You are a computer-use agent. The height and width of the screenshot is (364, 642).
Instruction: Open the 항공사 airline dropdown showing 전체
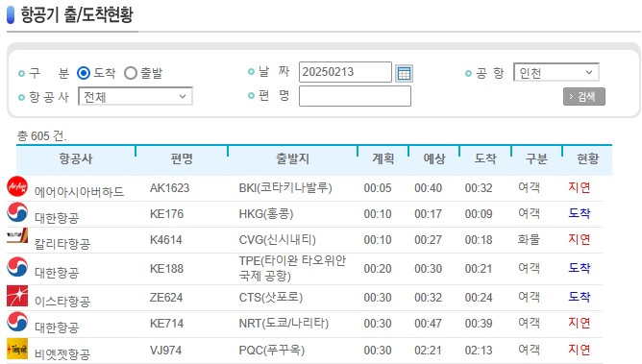point(136,96)
